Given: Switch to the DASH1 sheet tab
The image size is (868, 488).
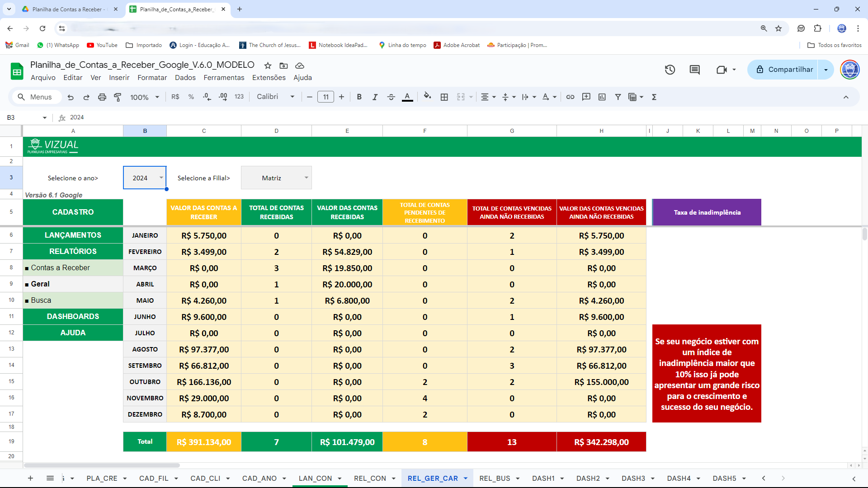Looking at the screenshot, I should point(543,478).
